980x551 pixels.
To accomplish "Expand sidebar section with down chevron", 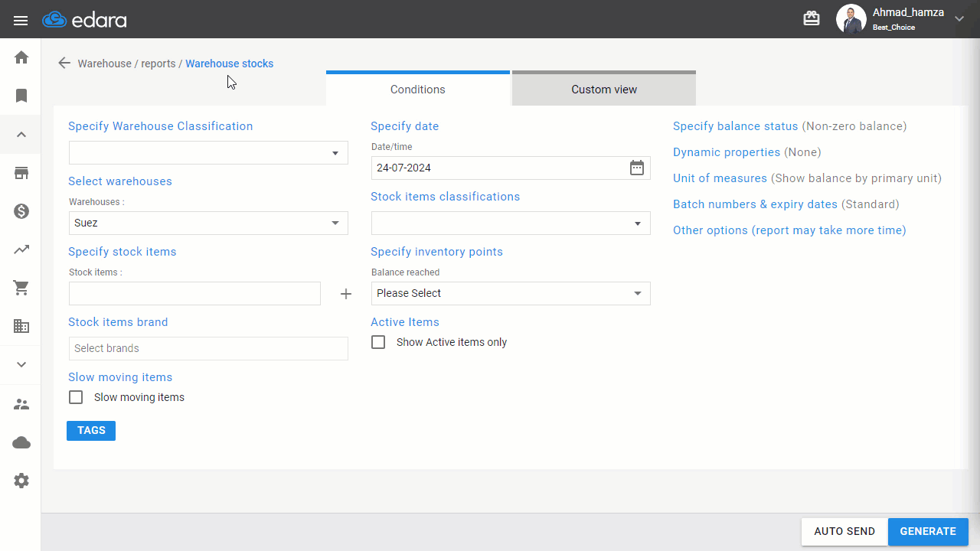I will click(x=21, y=364).
